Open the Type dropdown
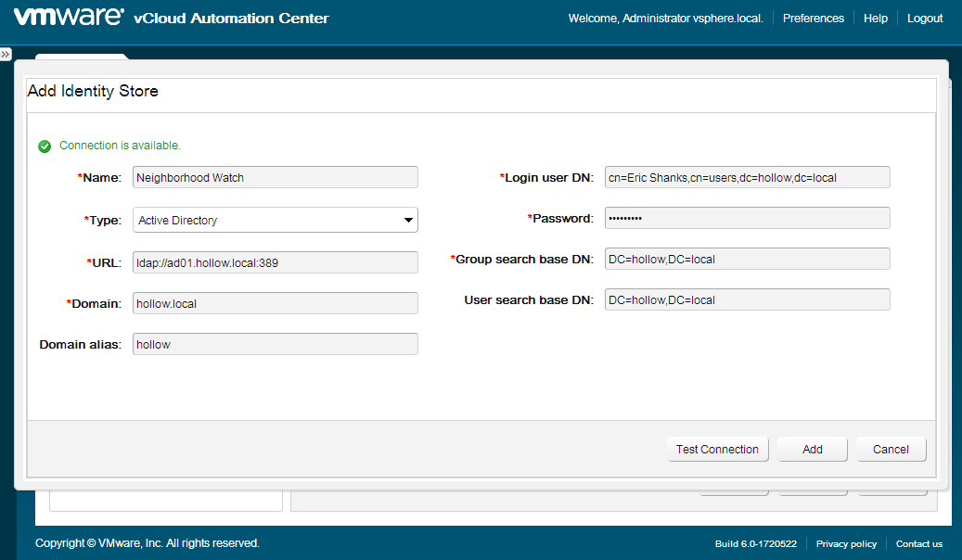The image size is (962, 560). click(x=276, y=220)
